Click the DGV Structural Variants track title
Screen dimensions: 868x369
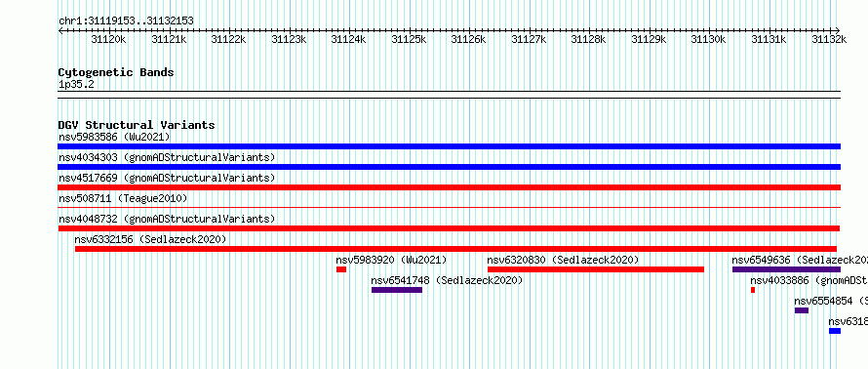137,125
